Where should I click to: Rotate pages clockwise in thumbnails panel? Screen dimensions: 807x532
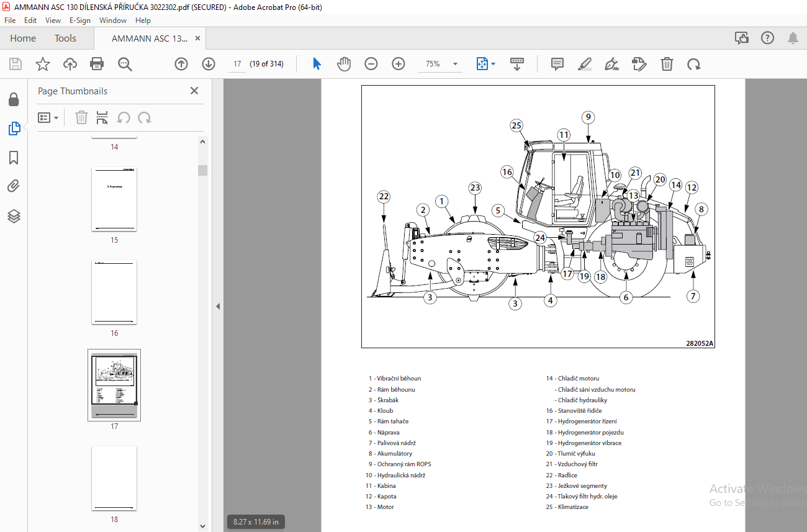pyautogui.click(x=145, y=118)
